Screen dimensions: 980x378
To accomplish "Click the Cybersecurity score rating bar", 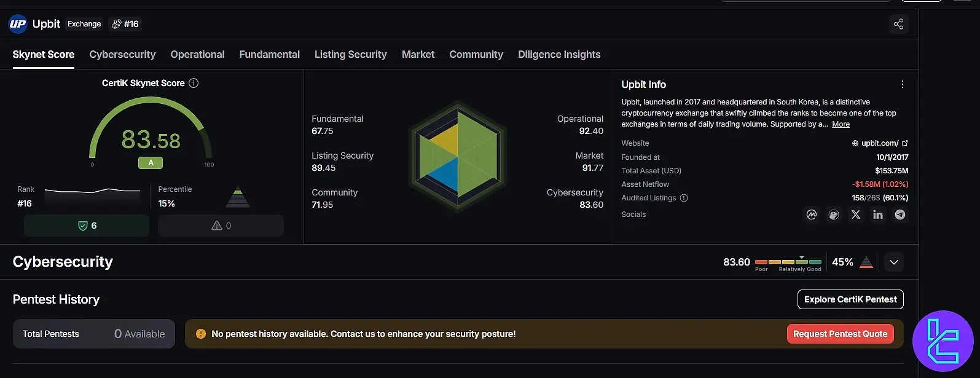I will tap(788, 262).
